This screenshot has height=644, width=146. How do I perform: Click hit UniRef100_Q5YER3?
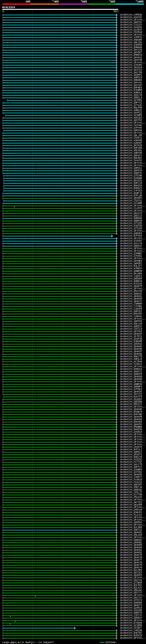(131, 198)
